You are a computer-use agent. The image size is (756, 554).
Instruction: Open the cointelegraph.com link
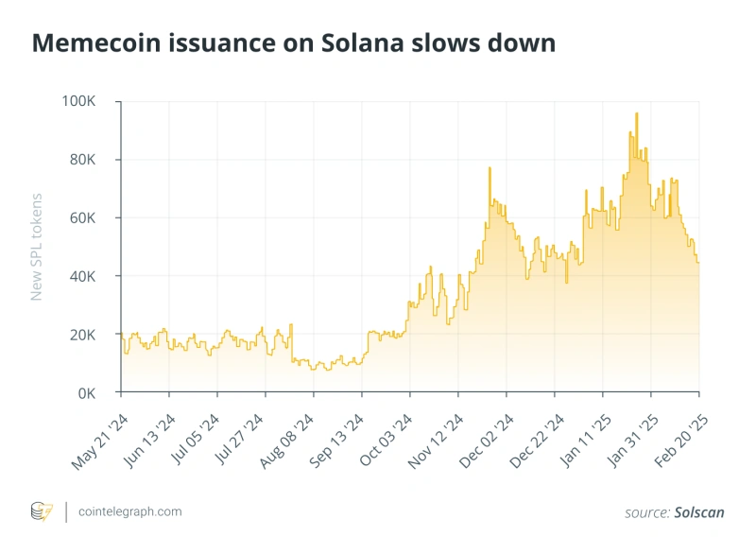click(x=130, y=511)
